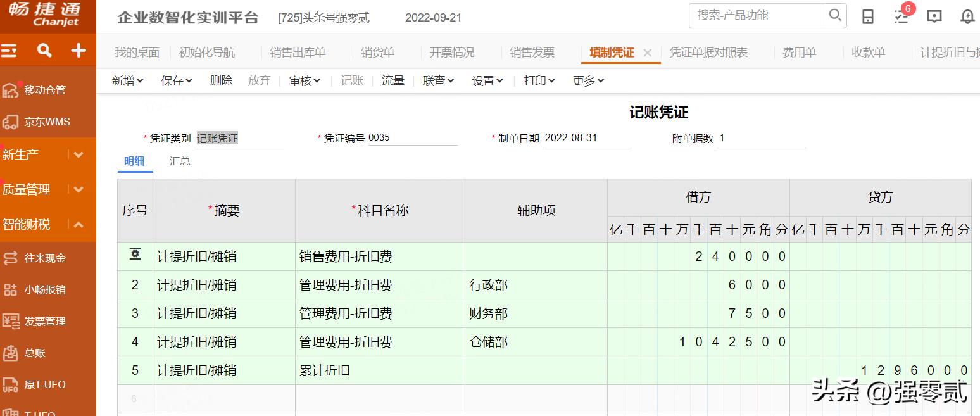This screenshot has height=416, width=980.
Task: Open the 总账 general ledger module
Action: click(34, 353)
